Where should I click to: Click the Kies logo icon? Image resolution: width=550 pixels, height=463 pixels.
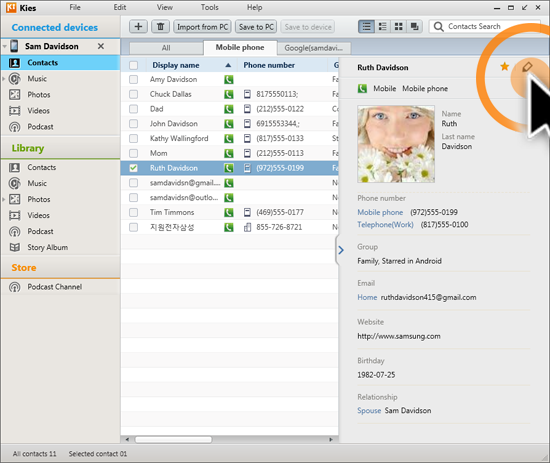[x=11, y=7]
